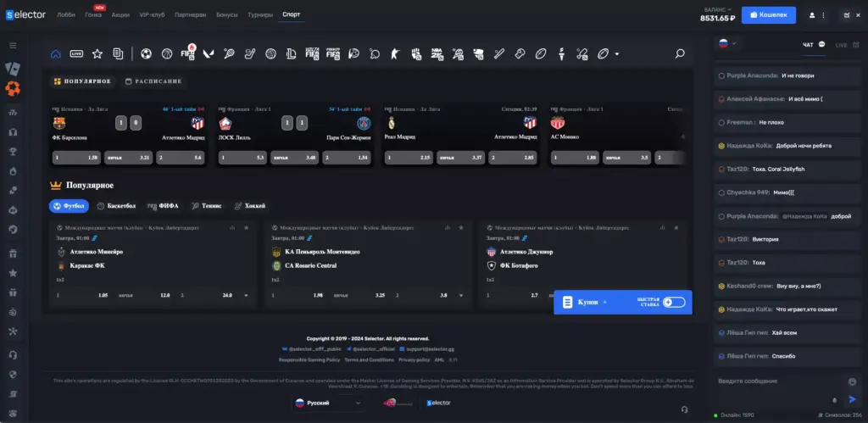Expand more sports with the arrow

(617, 54)
